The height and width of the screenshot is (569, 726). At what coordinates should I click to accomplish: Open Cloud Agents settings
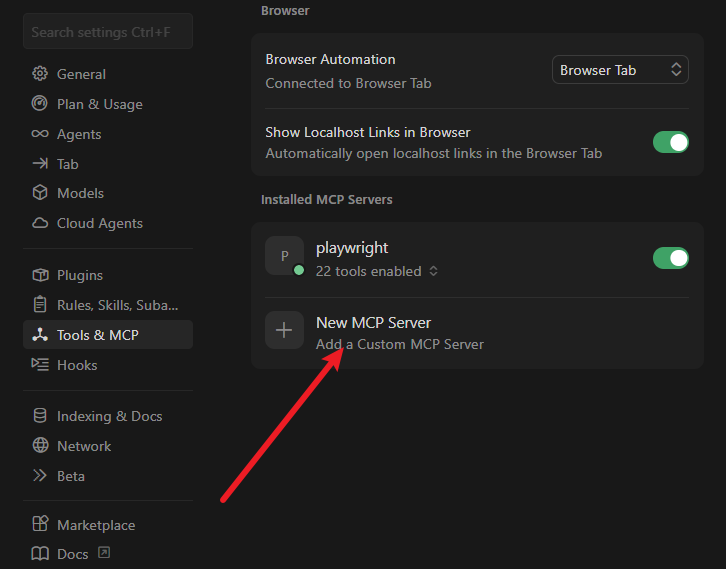(x=108, y=223)
